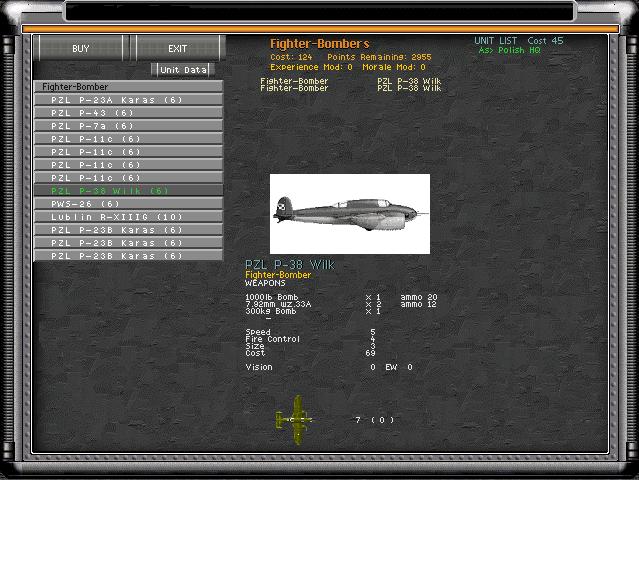Click the aircraft side-view photo
Screen dimensions: 639x564
point(349,214)
